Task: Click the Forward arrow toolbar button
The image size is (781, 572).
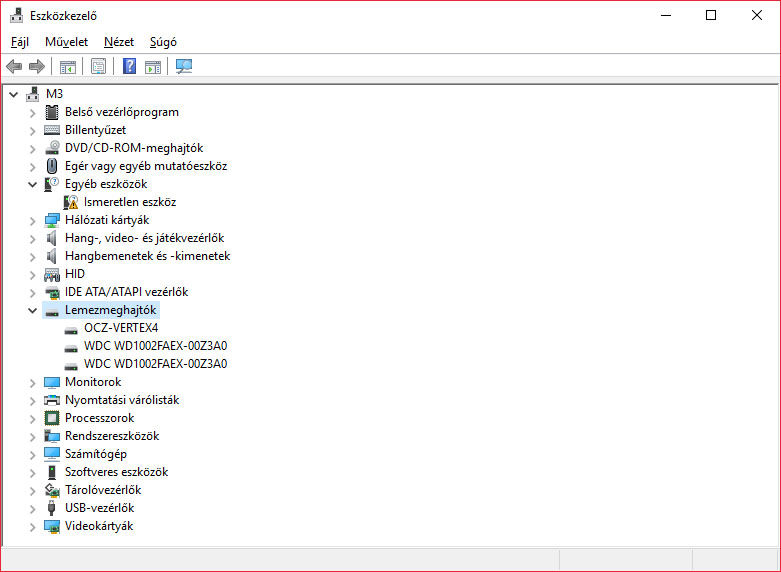Action: click(37, 66)
